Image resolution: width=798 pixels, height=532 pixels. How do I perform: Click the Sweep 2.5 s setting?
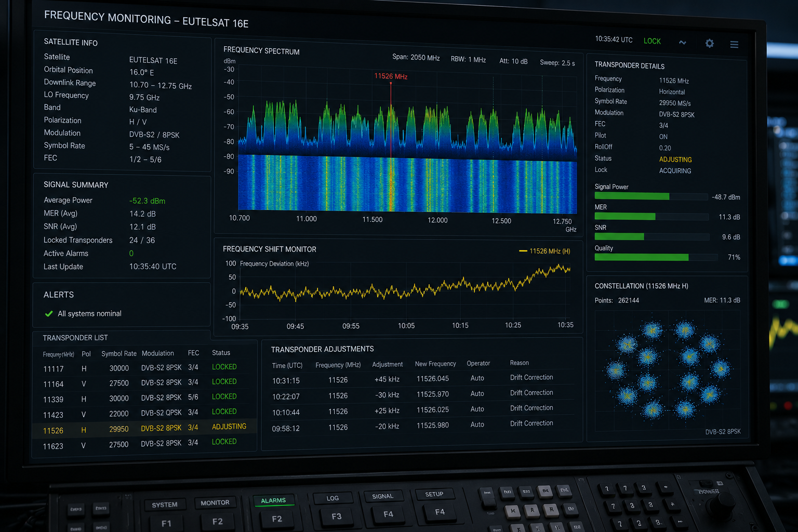click(557, 63)
